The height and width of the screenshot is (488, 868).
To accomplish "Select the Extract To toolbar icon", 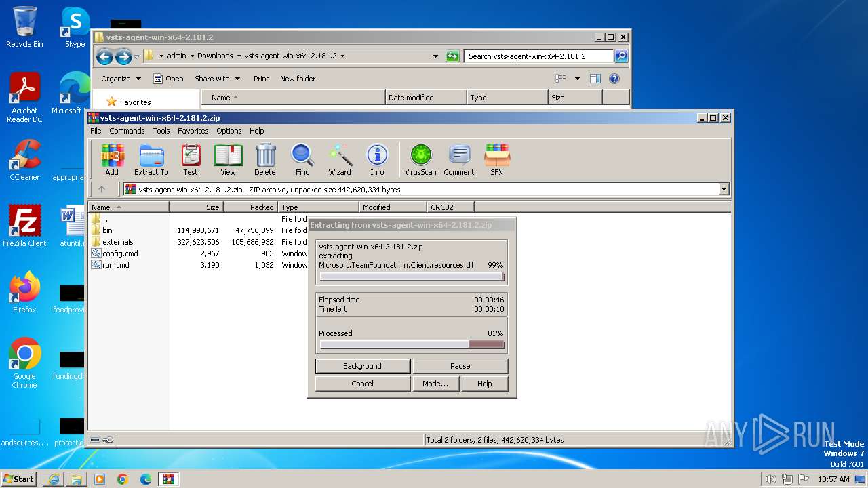I will (x=151, y=160).
